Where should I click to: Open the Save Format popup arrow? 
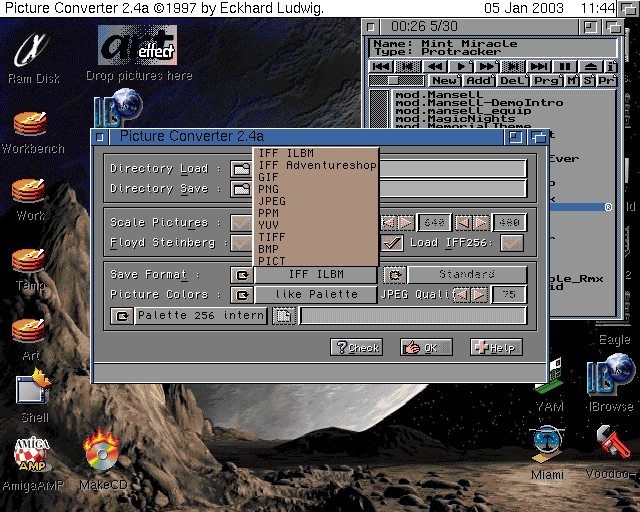[242, 275]
